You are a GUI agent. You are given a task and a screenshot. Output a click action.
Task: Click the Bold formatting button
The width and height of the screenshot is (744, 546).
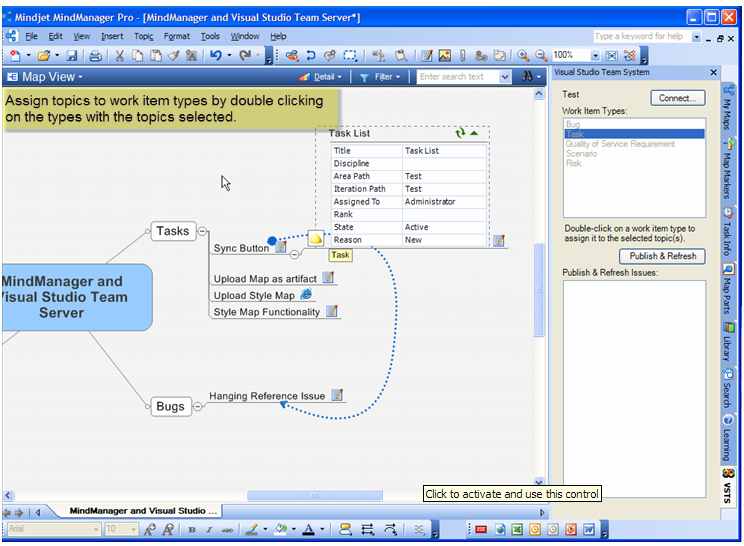coord(192,530)
